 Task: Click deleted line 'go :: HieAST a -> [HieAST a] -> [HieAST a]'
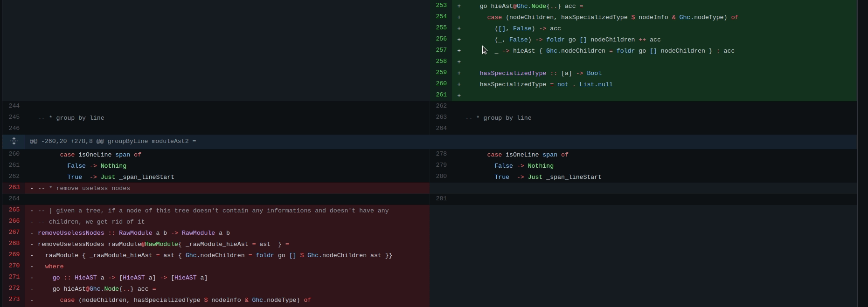pyautogui.click(x=130, y=278)
